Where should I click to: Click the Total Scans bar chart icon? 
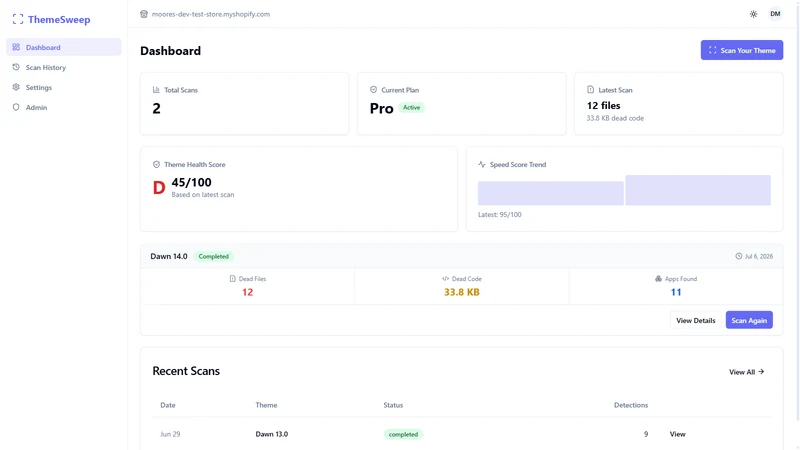pos(156,90)
